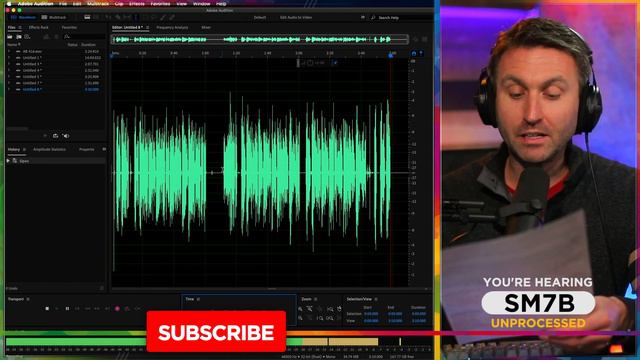Toggle loop preview icon below file list

pos(56,136)
